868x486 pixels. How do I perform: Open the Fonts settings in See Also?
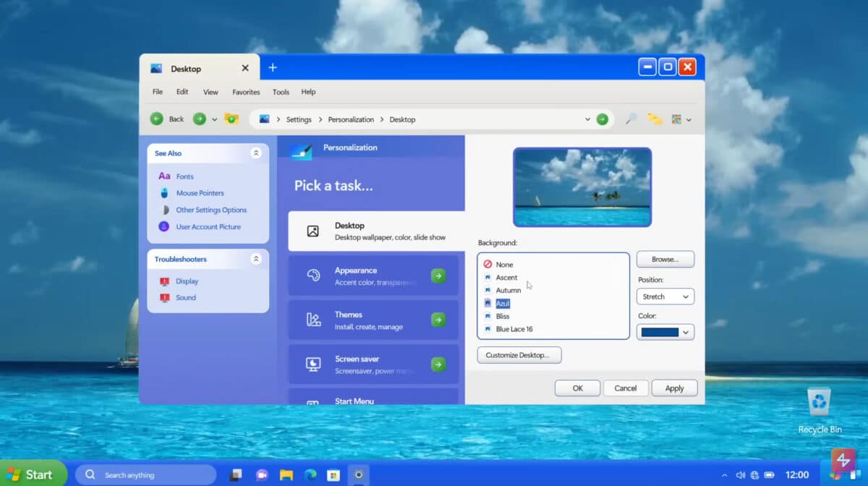(x=184, y=176)
